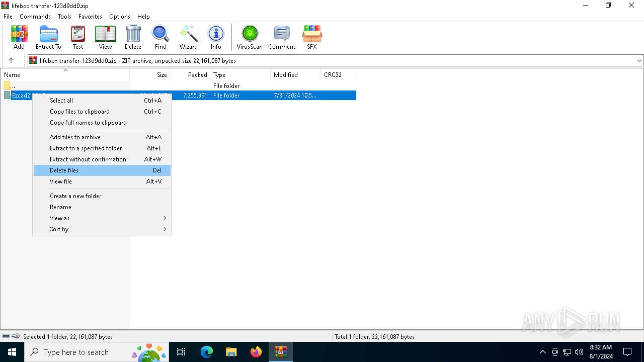Click the network tray icon
This screenshot has height=362, width=644.
(x=567, y=352)
